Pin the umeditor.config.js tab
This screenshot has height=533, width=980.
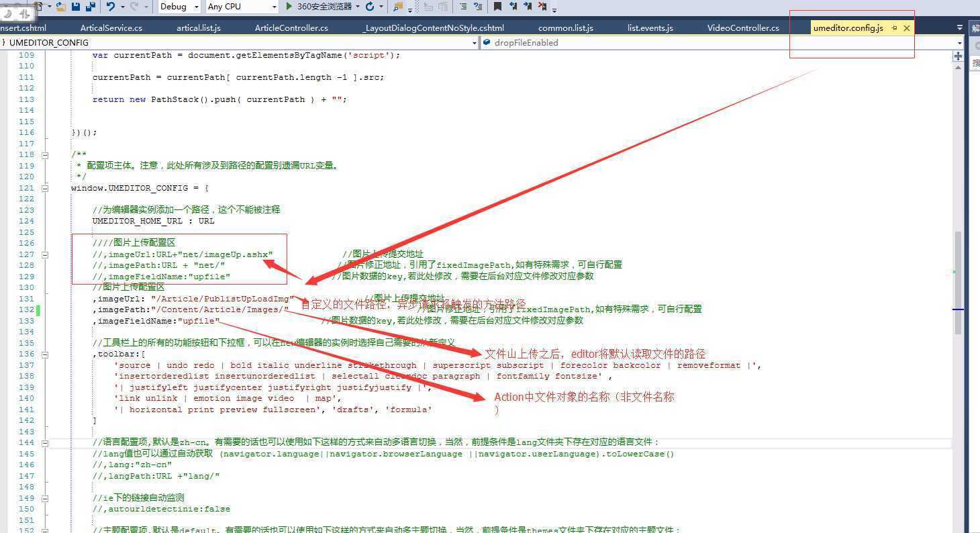click(895, 28)
